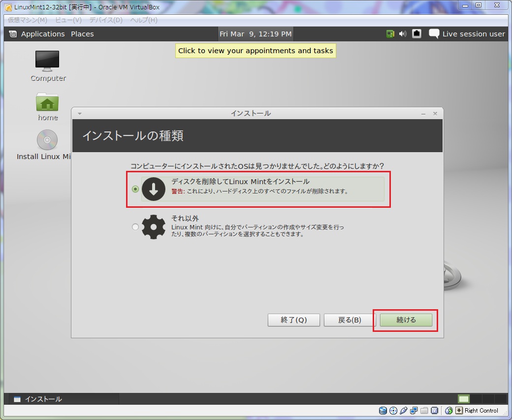Click the VirtualBox optical disc status icon
The width and height of the screenshot is (512, 420).
point(393,411)
